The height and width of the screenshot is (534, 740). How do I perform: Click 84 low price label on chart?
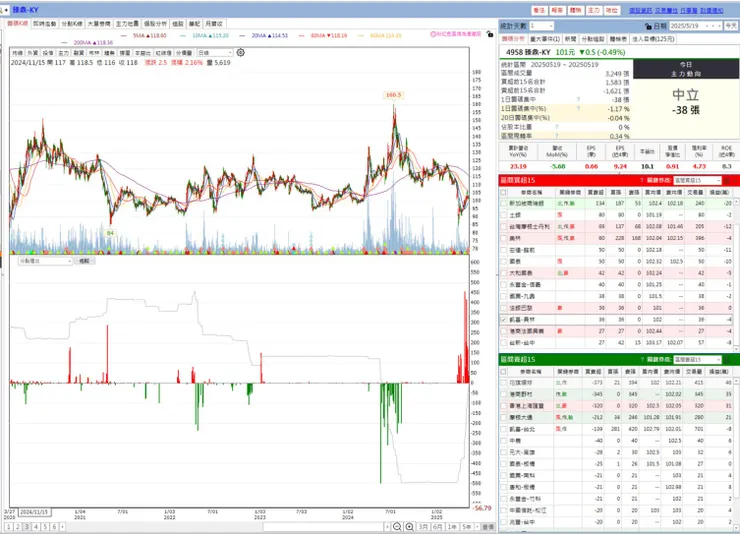[110, 233]
